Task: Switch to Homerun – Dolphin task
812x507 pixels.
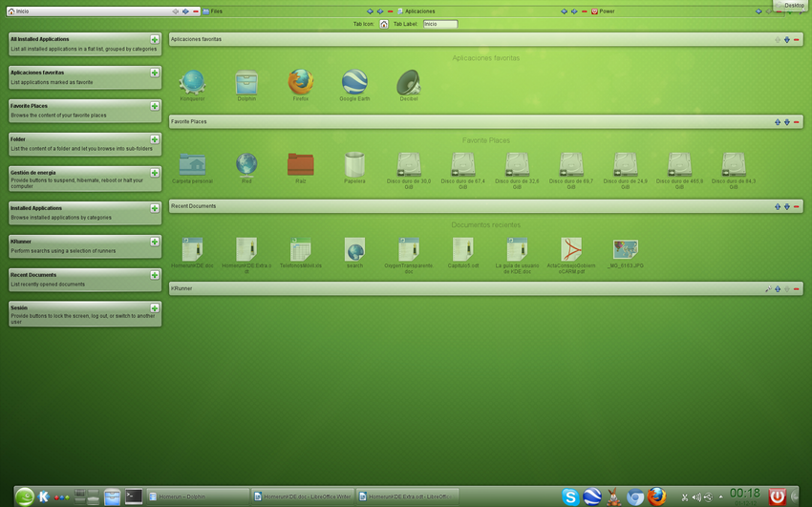Action: (198, 496)
